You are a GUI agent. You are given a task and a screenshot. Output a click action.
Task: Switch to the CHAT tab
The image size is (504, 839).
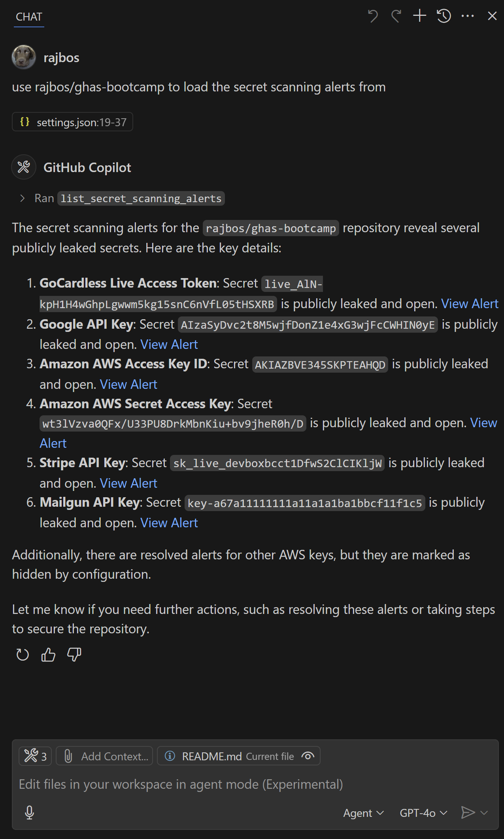29,17
